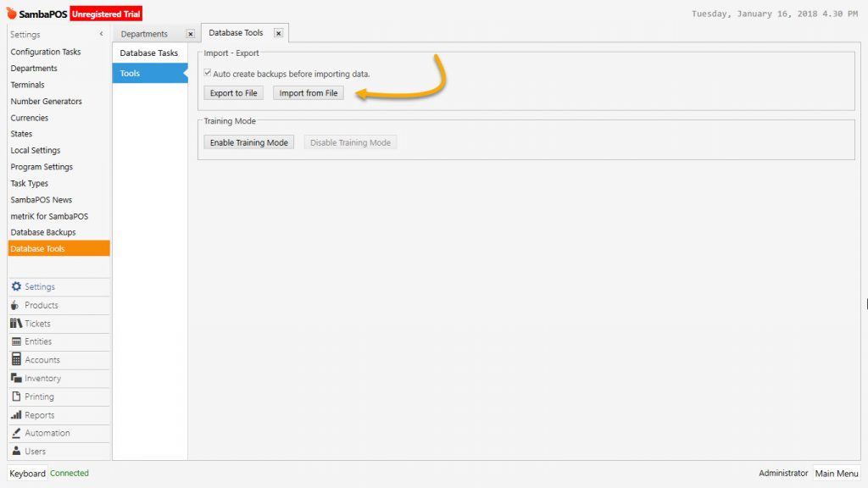Open the Inventory module label
This screenshot has height=488, width=868.
(x=43, y=379)
